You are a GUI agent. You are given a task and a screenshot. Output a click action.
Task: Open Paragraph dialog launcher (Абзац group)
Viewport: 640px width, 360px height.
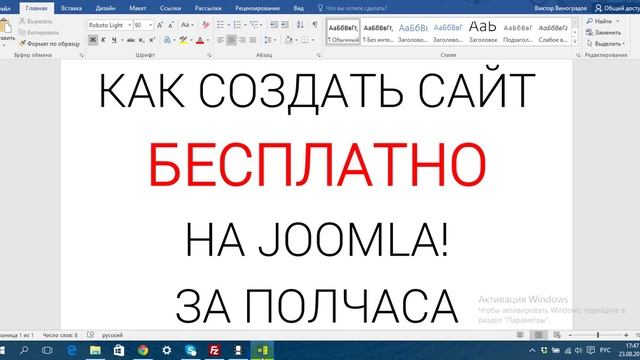319,55
